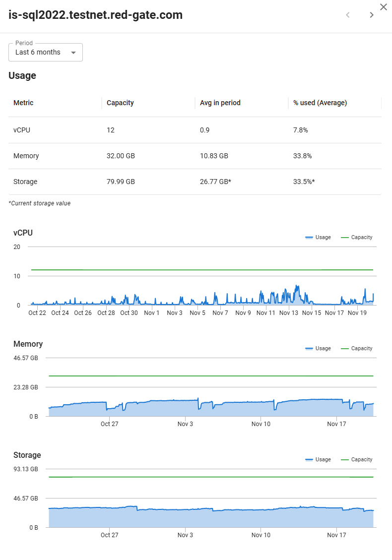
Task: Go to previous server with left chevron
Action: point(348,15)
